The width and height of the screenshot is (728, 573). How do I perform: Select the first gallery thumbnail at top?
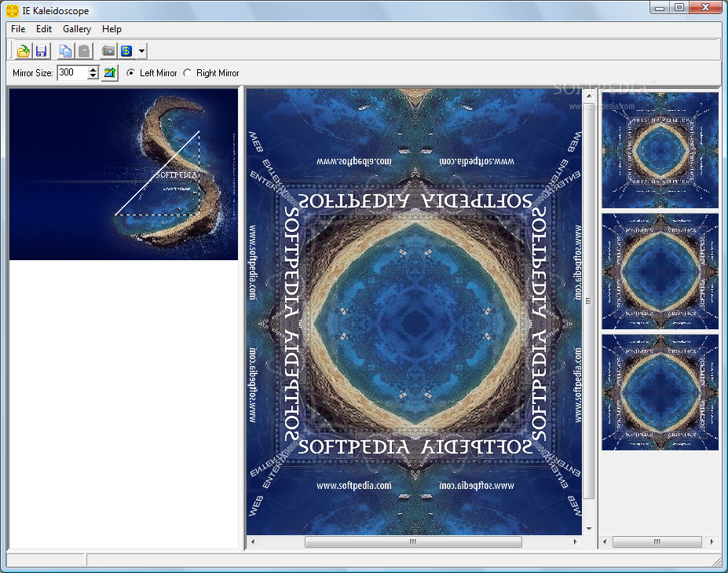(x=660, y=150)
